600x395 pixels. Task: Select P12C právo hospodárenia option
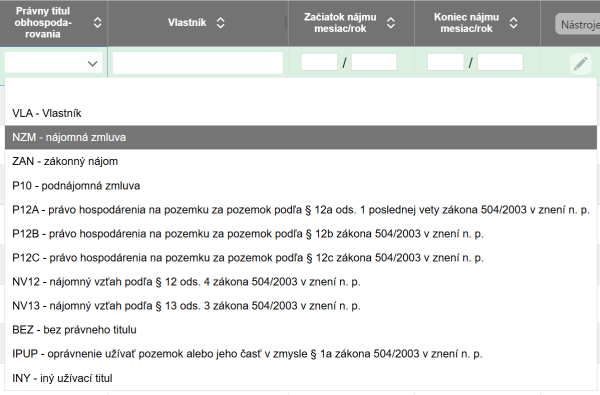(301, 258)
